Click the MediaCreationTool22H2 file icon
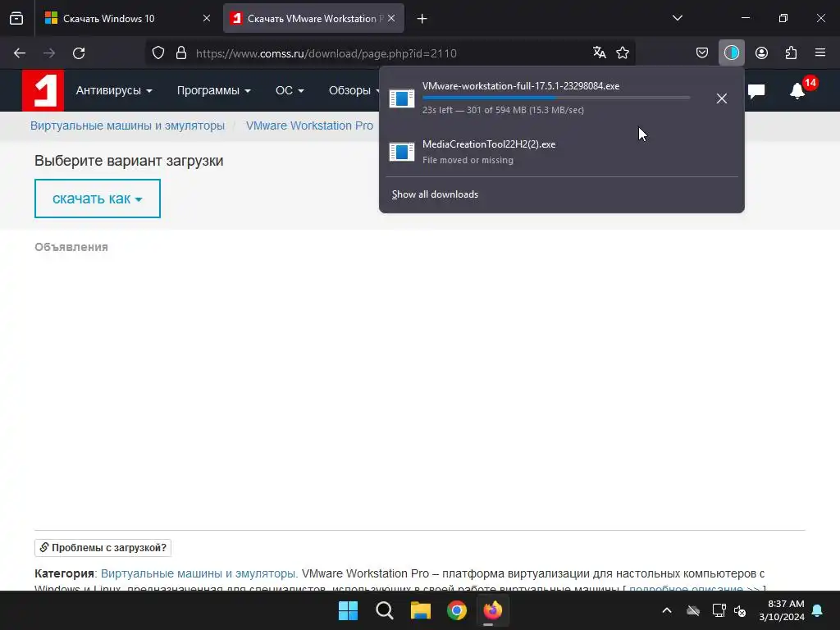This screenshot has height=630, width=840. [402, 152]
